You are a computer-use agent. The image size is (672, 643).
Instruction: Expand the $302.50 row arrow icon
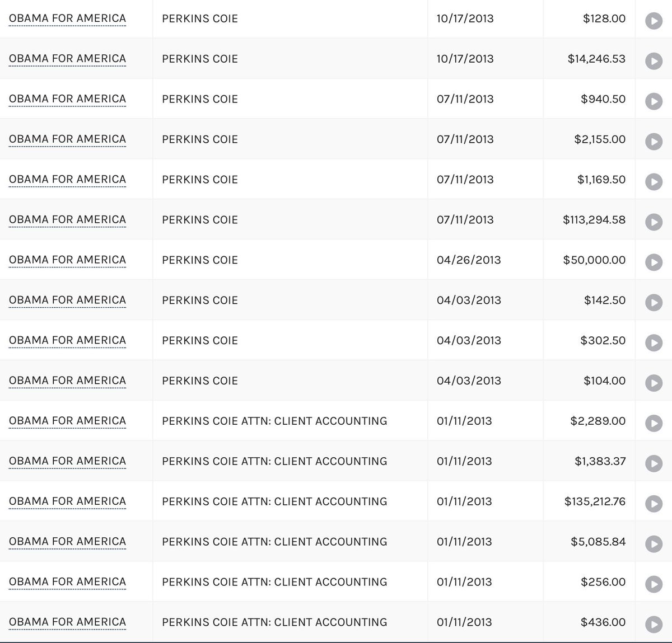tap(654, 343)
